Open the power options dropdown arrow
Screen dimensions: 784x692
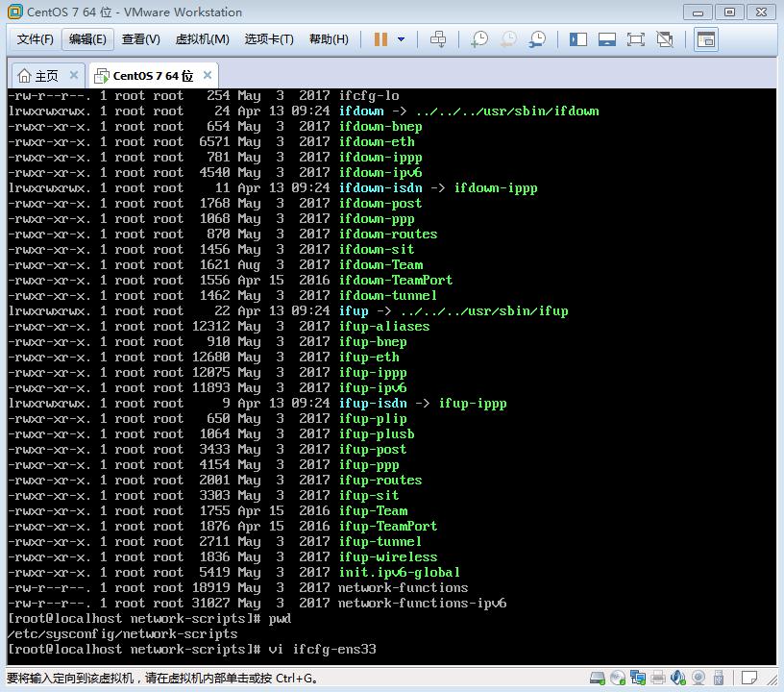(401, 39)
